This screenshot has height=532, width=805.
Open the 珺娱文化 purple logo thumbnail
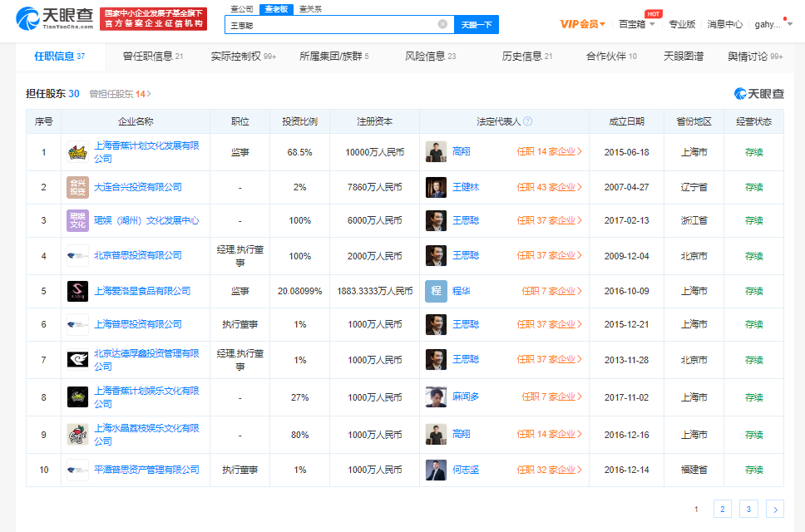[77, 220]
